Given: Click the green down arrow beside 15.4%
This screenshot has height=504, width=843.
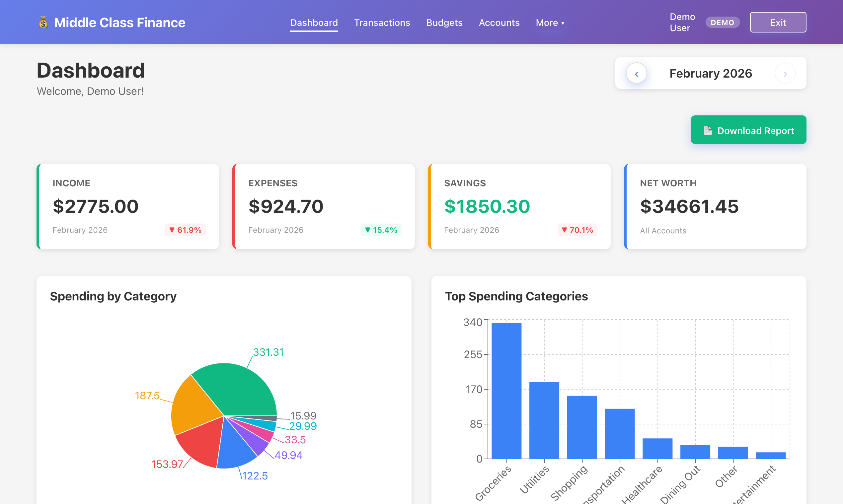Looking at the screenshot, I should point(368,230).
